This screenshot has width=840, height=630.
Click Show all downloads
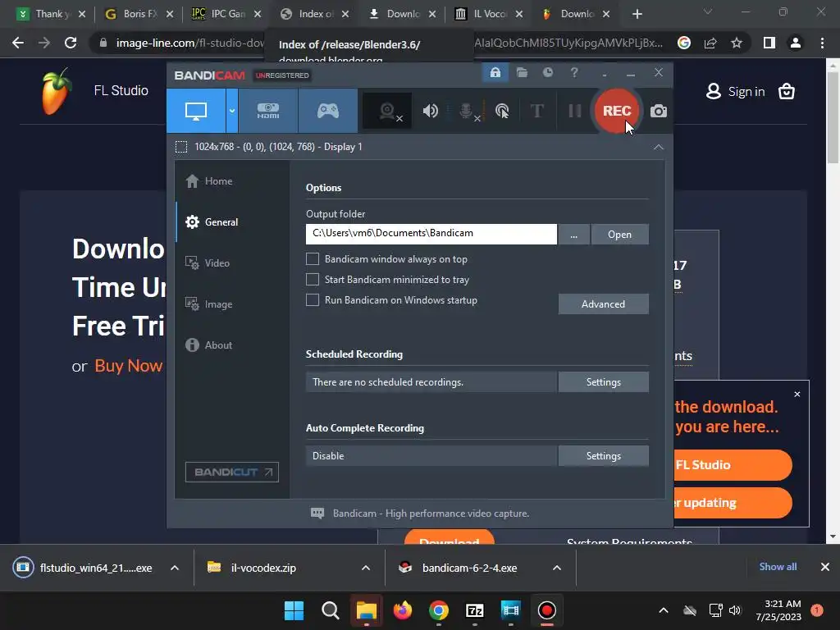[778, 567]
